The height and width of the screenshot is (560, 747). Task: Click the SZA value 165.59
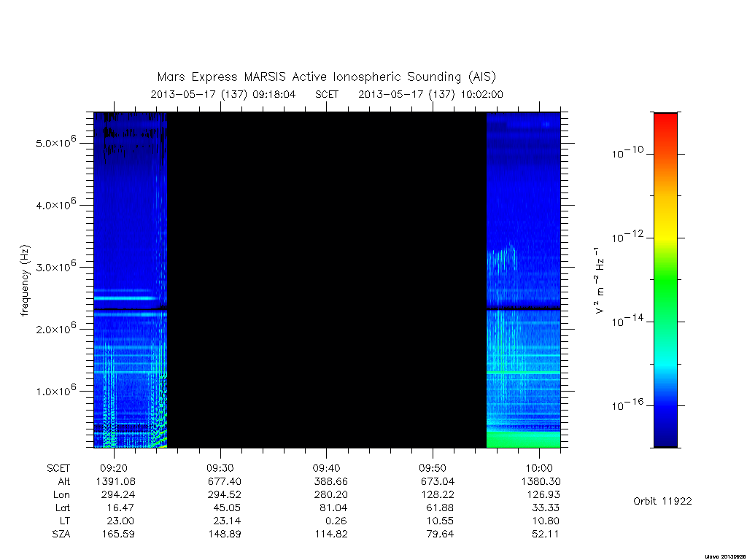117,534
